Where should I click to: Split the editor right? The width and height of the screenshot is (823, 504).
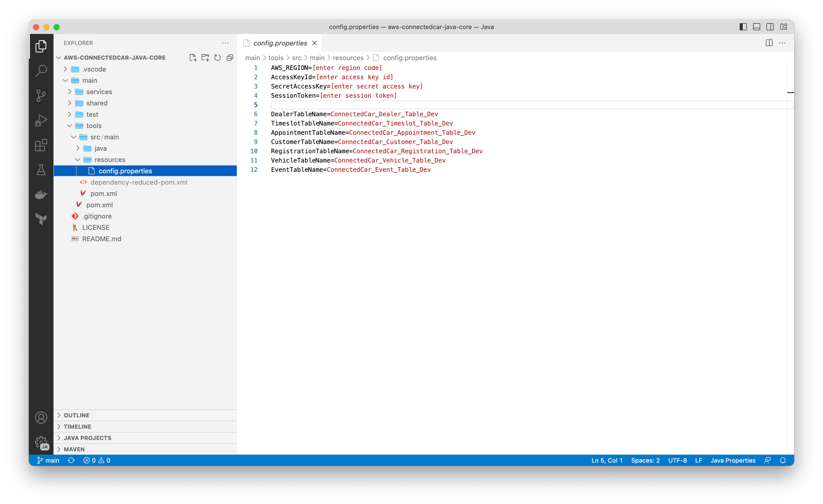(x=769, y=43)
